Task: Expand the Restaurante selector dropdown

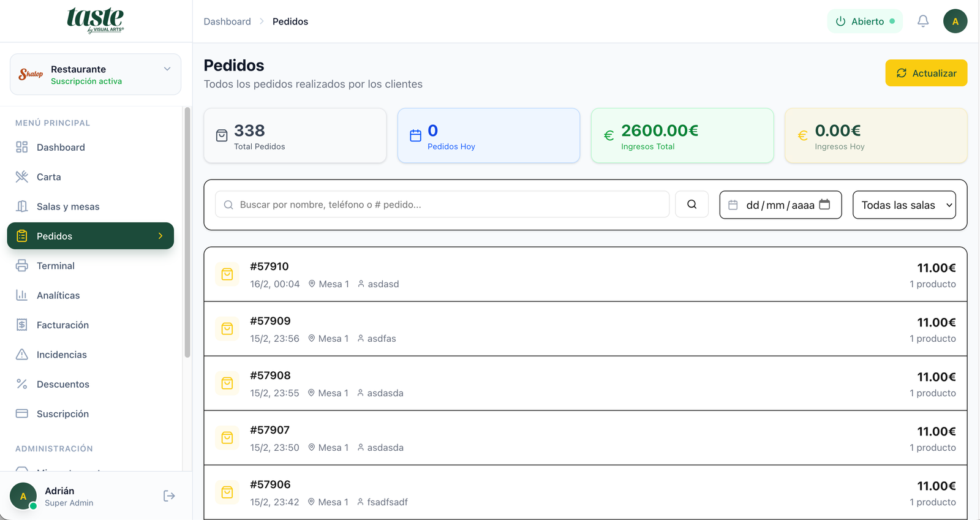Action: point(167,69)
